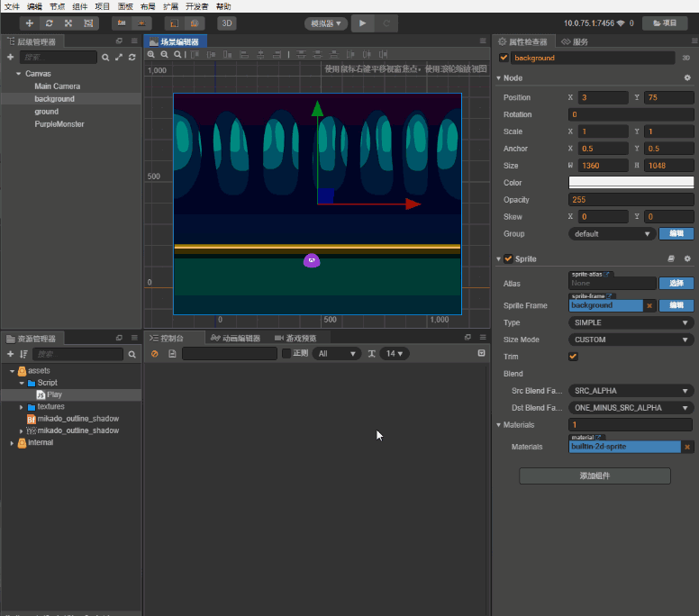Select the scale transform tool in toolbar
Screen dimensions: 699x616
[68, 23]
